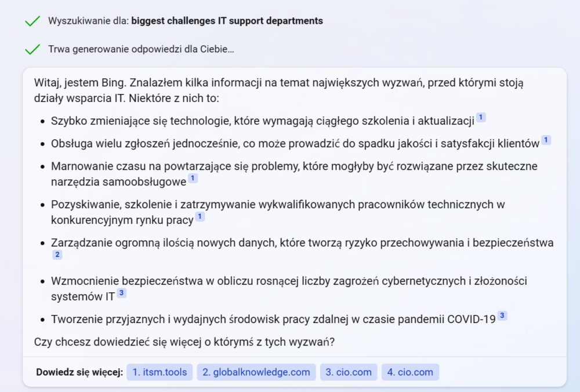The width and height of the screenshot is (580, 392).
Task: Click the bullet 'Marnowanie czasu na powtarzające się problemy'
Action: pyautogui.click(x=294, y=174)
